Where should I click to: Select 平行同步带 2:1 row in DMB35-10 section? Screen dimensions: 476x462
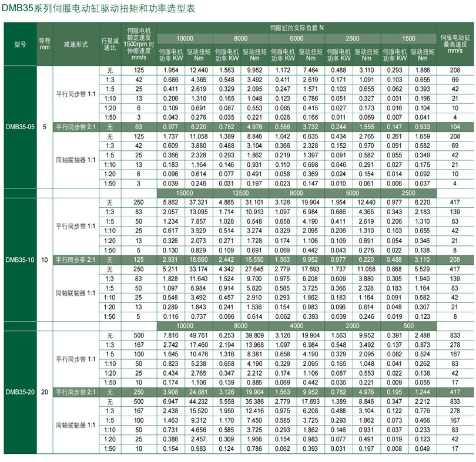[76, 259]
